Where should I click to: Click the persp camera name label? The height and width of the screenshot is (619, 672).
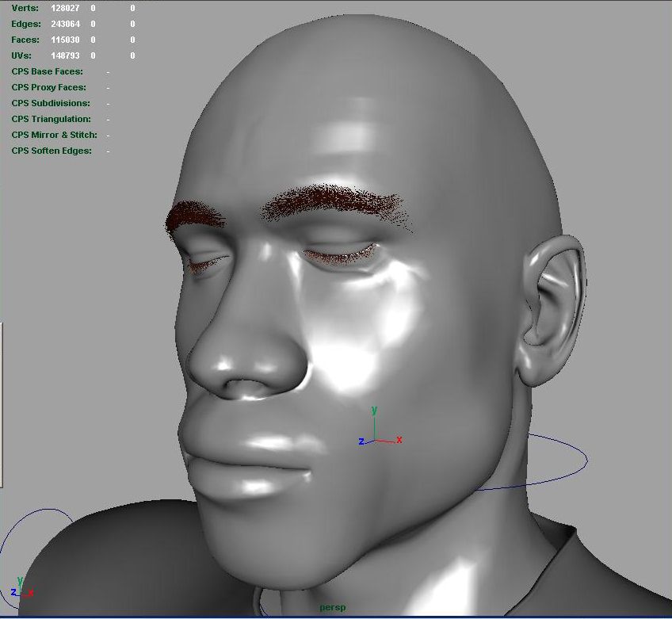coord(334,608)
